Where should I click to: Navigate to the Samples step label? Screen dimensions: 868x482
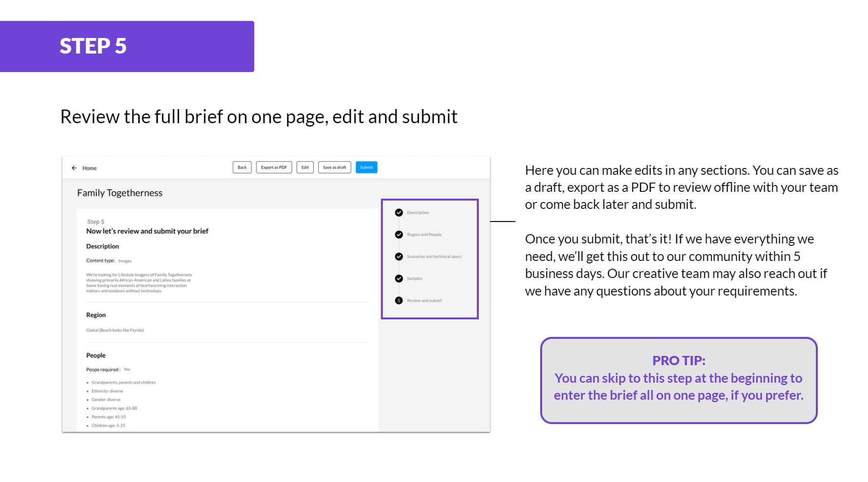pyautogui.click(x=415, y=278)
